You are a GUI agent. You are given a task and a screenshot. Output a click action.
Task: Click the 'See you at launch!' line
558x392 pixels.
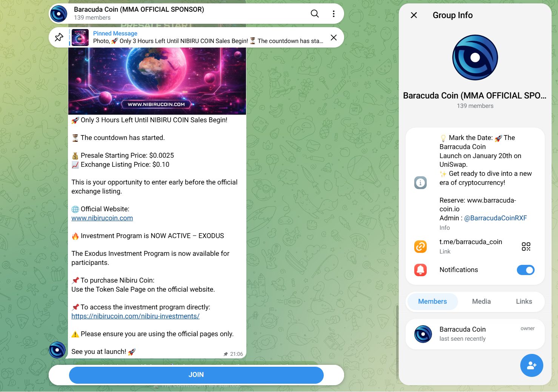pos(103,352)
